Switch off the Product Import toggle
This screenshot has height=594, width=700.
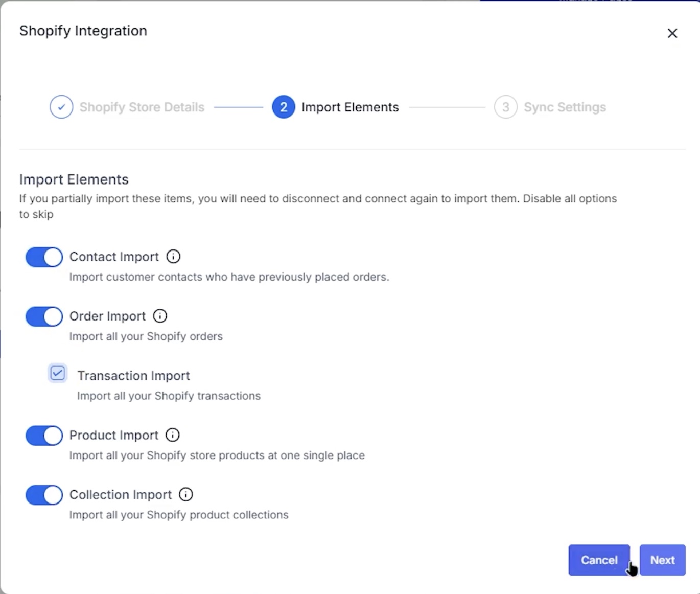pyautogui.click(x=44, y=436)
